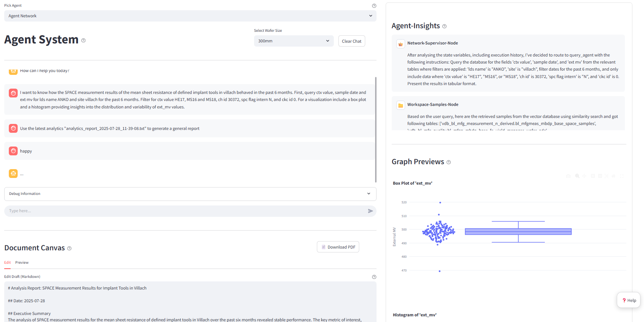
Task: Select the pan tool on box plot toolbar
Action: 584,176
